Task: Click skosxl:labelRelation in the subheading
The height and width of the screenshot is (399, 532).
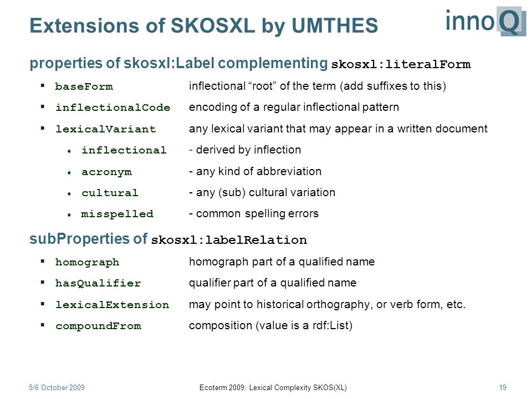Action: (229, 240)
